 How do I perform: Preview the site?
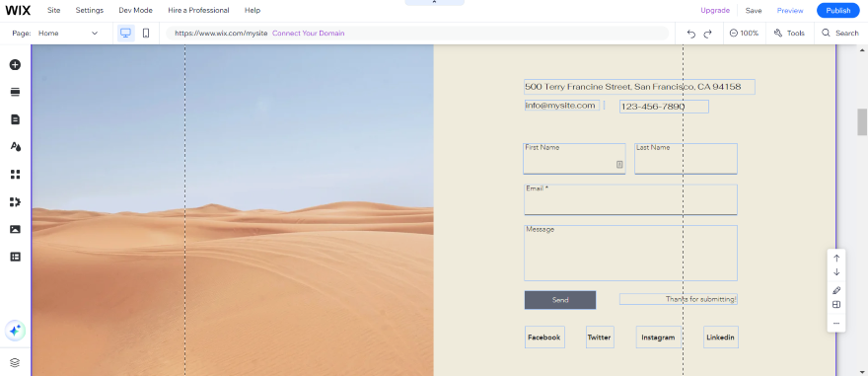point(790,11)
